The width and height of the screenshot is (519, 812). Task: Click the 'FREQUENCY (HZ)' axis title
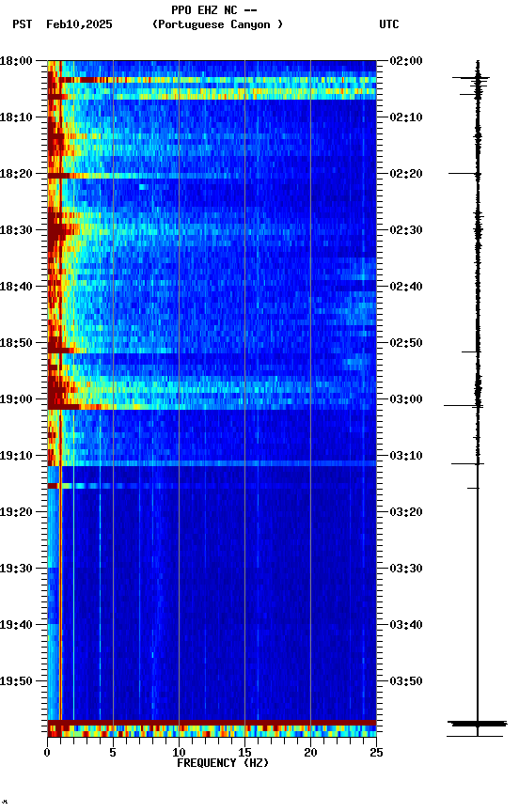coord(223,763)
